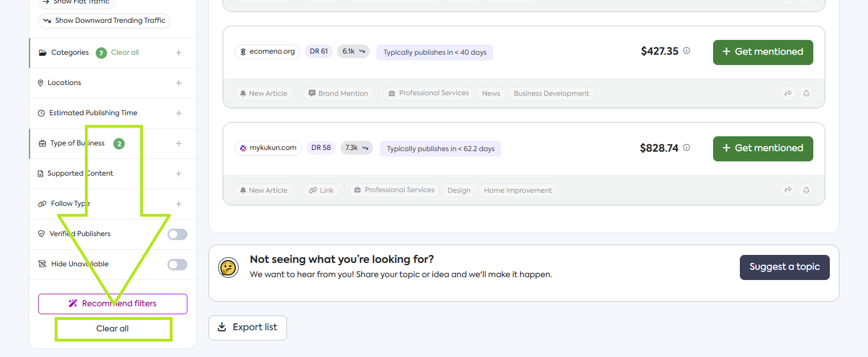Click the mykukun.com site name chip
The height and width of the screenshot is (357, 868).
coord(268,148)
